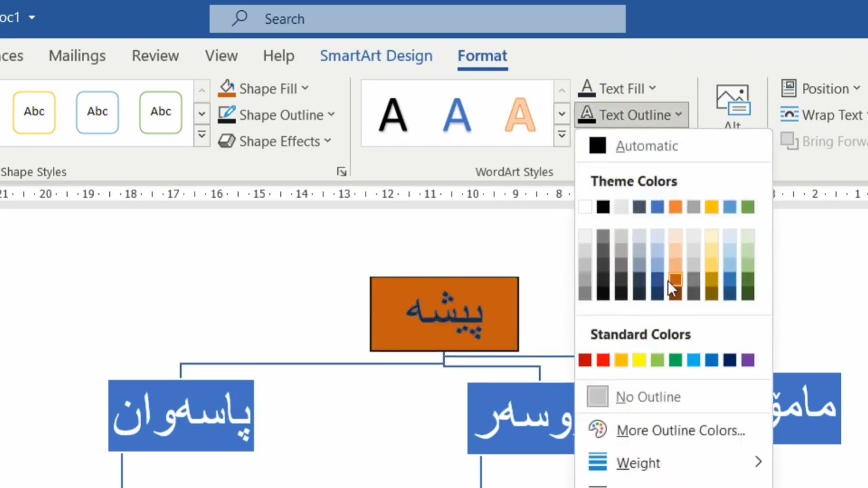Select the orange پیشە SmartArt box
The image size is (868, 488).
coord(444,314)
